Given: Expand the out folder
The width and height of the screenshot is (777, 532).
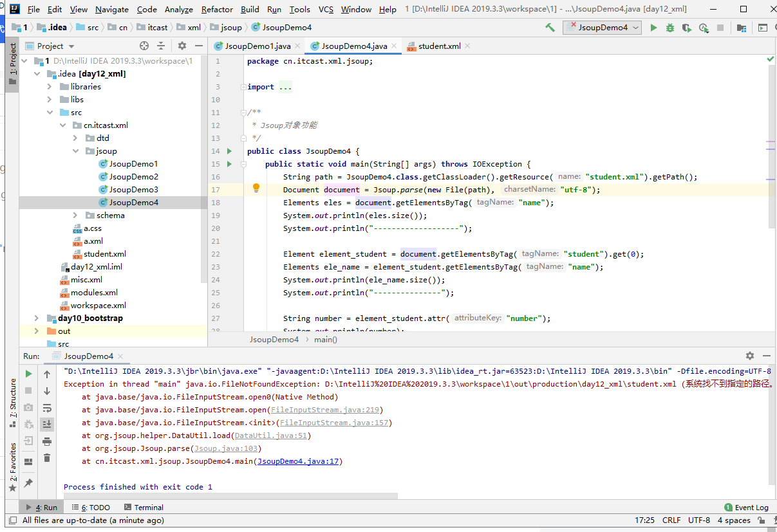Looking at the screenshot, I should coord(38,331).
